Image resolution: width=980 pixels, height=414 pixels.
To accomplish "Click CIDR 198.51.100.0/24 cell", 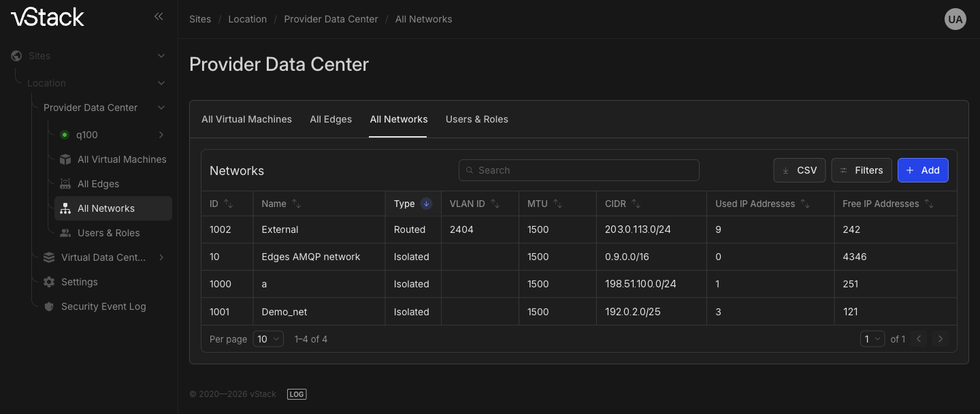I will (641, 284).
